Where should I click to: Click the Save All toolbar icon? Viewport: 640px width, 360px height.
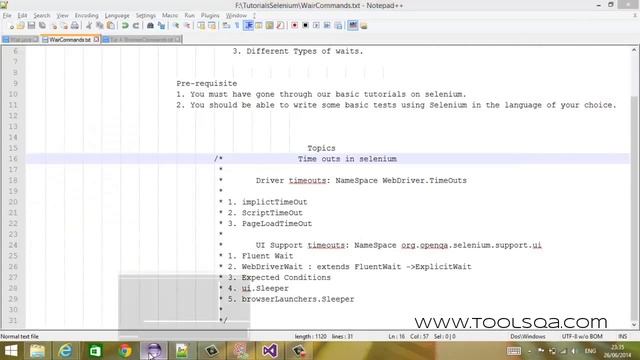[42, 26]
